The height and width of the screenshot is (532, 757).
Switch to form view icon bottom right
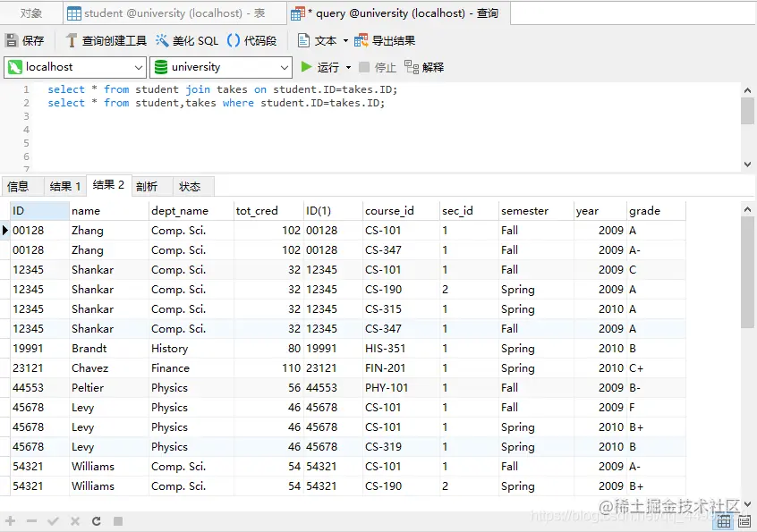(x=744, y=521)
